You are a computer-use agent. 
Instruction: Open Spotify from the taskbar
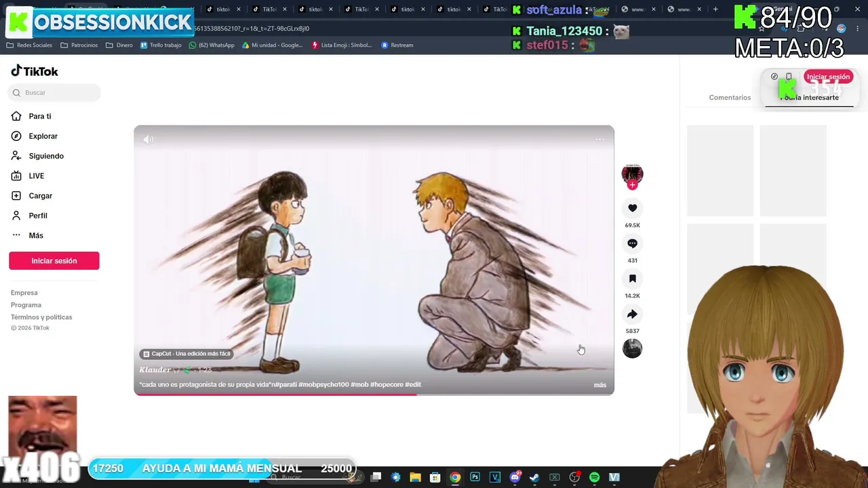594,477
